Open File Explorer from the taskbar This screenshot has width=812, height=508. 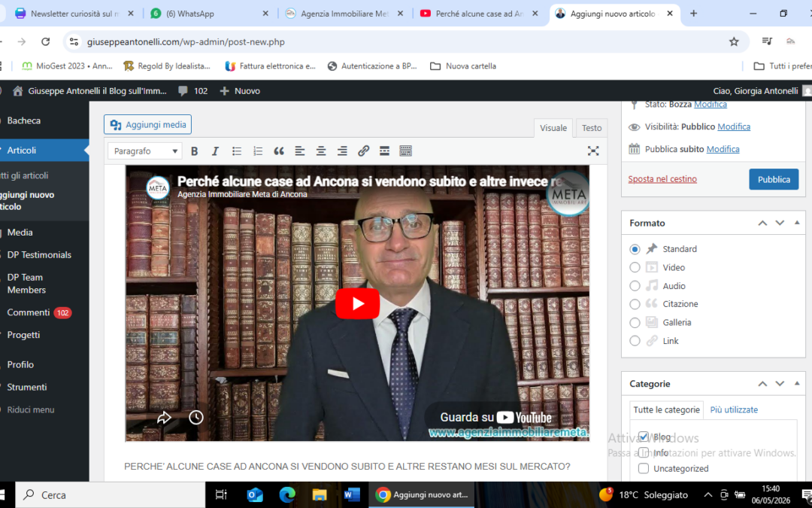(x=320, y=495)
